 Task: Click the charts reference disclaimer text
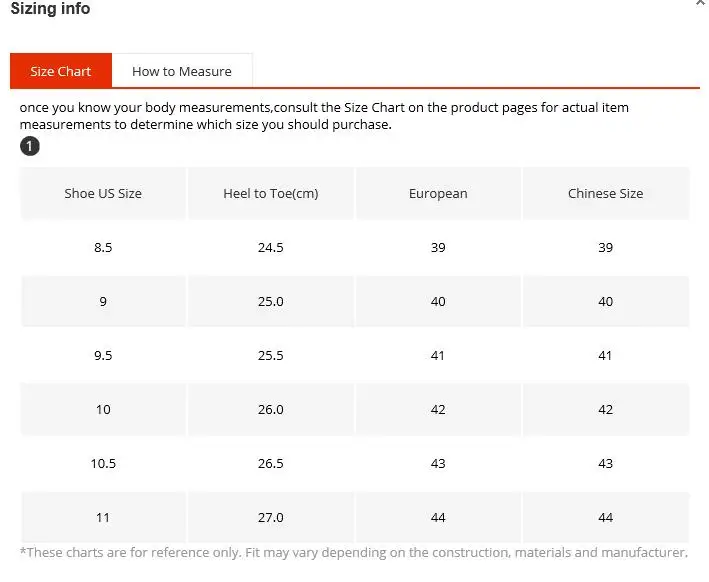[353, 552]
